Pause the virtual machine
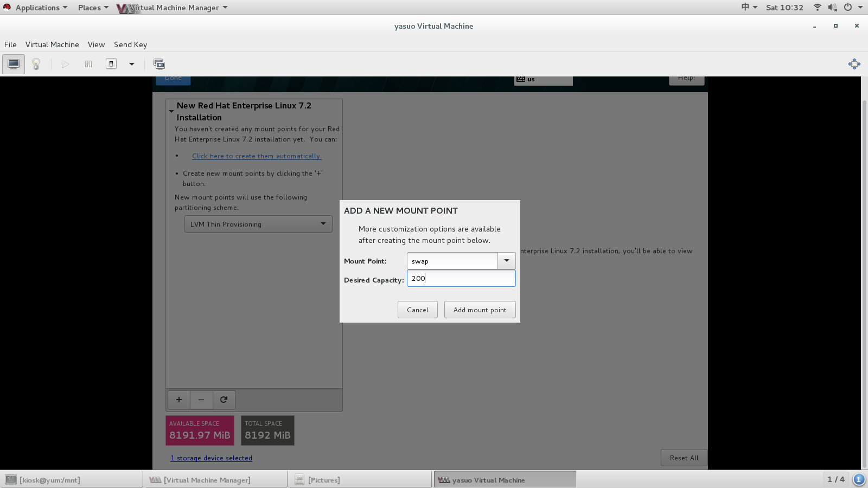 [x=88, y=64]
